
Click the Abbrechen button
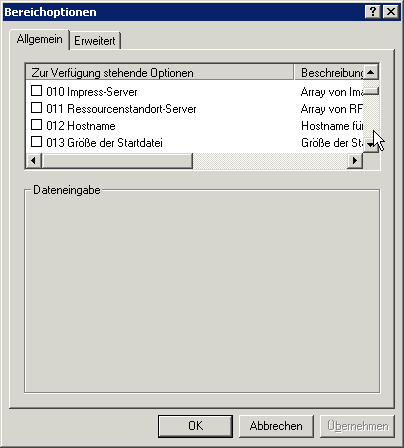click(276, 426)
